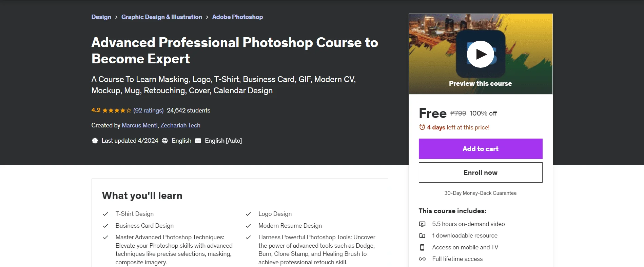The width and height of the screenshot is (644, 267).
Task: Click breadcrumb chevron after Graphic Design & Illustration
Action: [207, 17]
